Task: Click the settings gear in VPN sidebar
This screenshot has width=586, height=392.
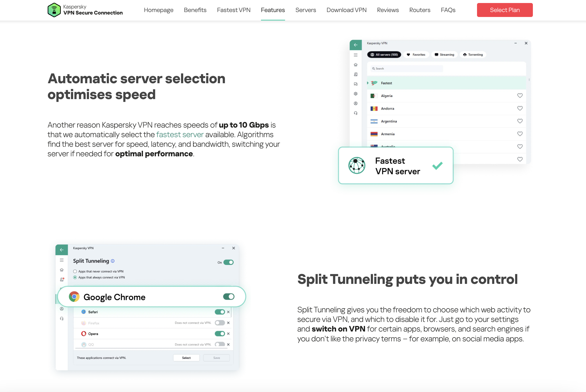Action: pyautogui.click(x=355, y=94)
